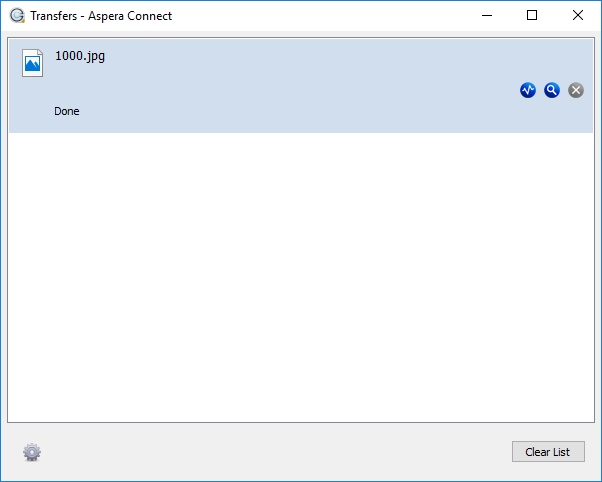
Task: Click the magnifying glass to reveal file
Action: point(552,90)
